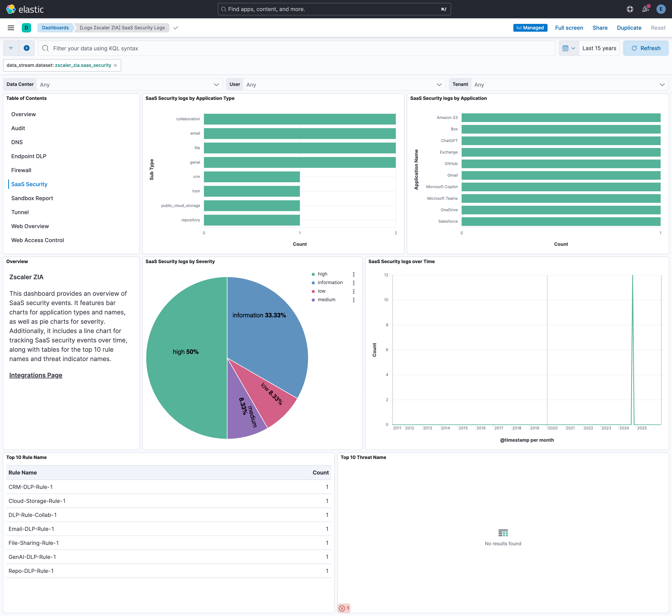Click the crm bar in Application Type chart
Viewport: 672px width, 616px height.
(252, 177)
